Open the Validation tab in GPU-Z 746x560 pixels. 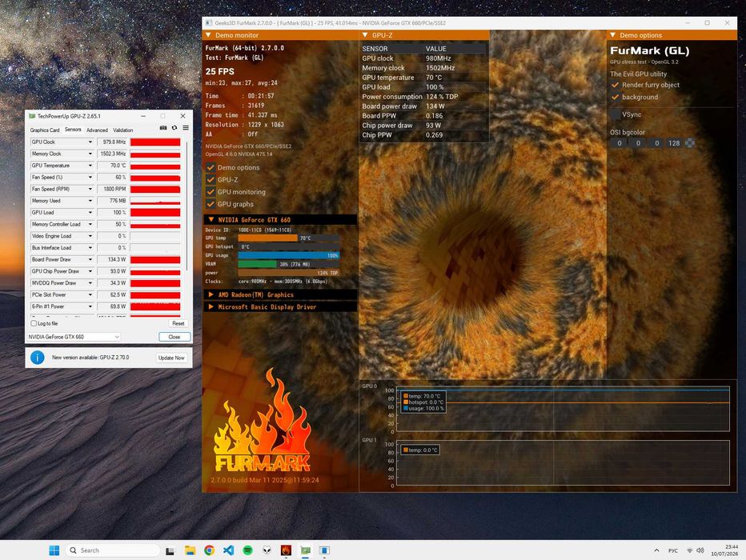(x=122, y=130)
